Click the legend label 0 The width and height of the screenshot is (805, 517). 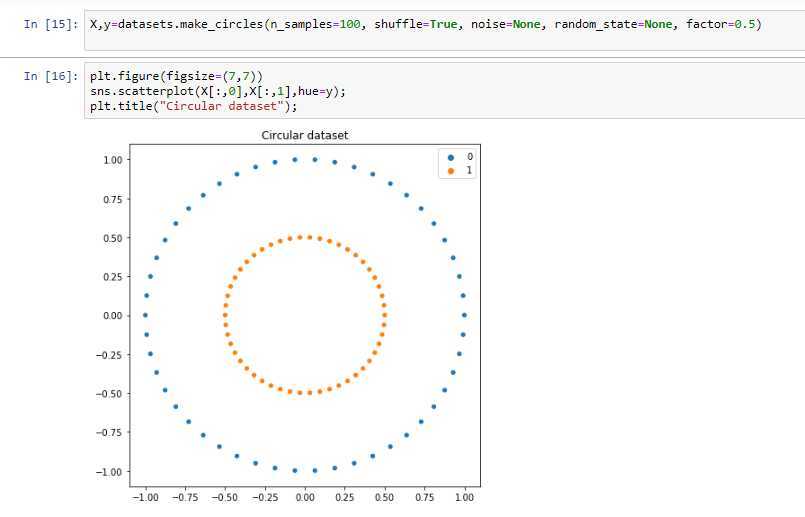click(469, 157)
